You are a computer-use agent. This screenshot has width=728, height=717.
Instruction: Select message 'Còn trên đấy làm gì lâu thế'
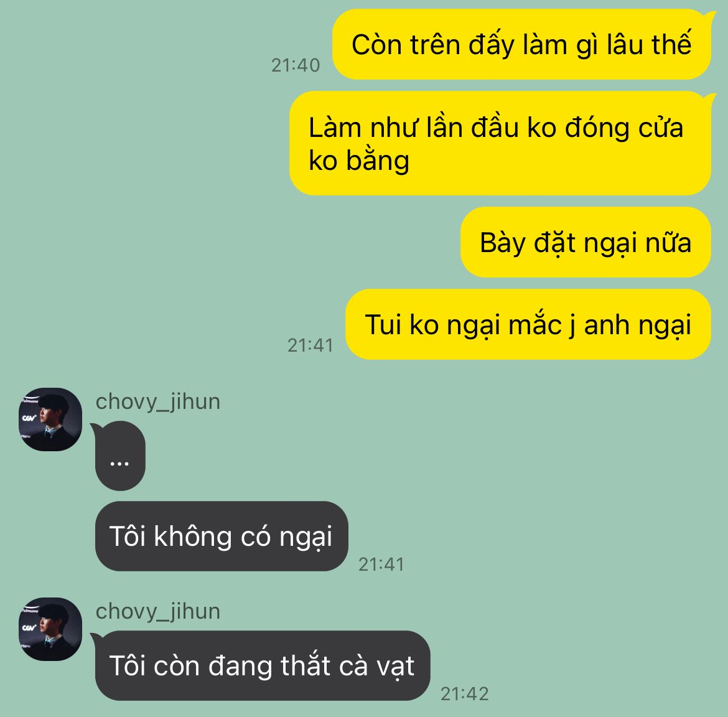[521, 44]
